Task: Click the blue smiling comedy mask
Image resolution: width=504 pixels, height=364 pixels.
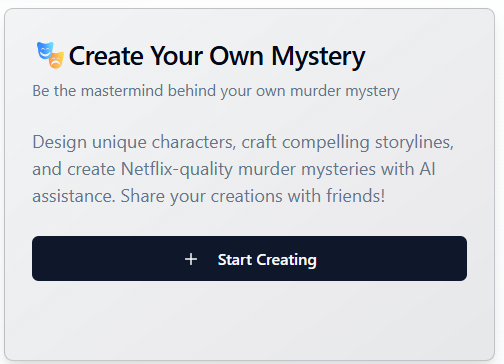Action: pos(45,50)
